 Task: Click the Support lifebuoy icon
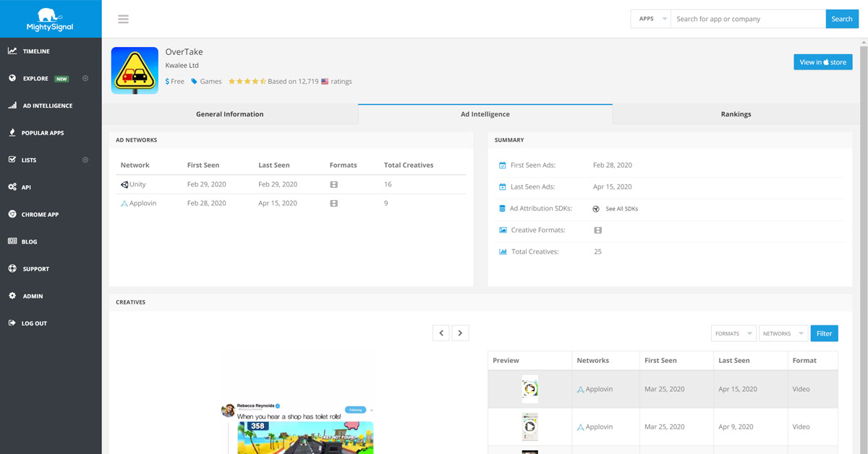[x=12, y=269]
